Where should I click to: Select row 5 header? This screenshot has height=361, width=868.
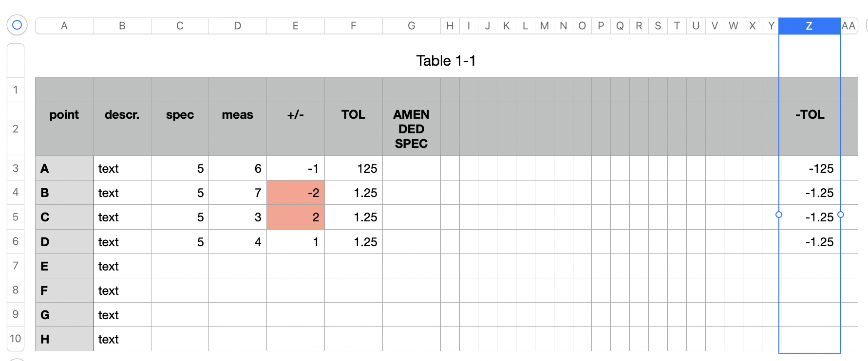tap(16, 217)
